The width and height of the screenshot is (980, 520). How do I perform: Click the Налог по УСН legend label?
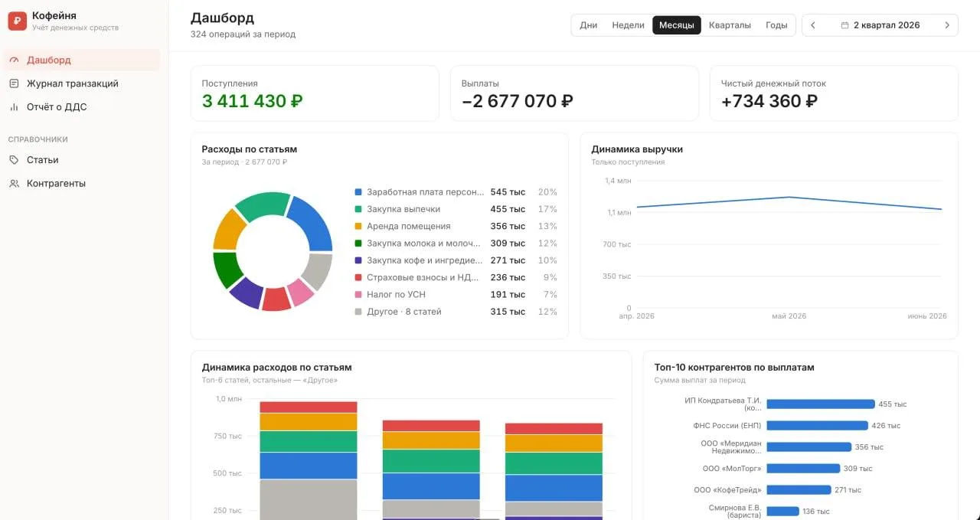coord(396,295)
